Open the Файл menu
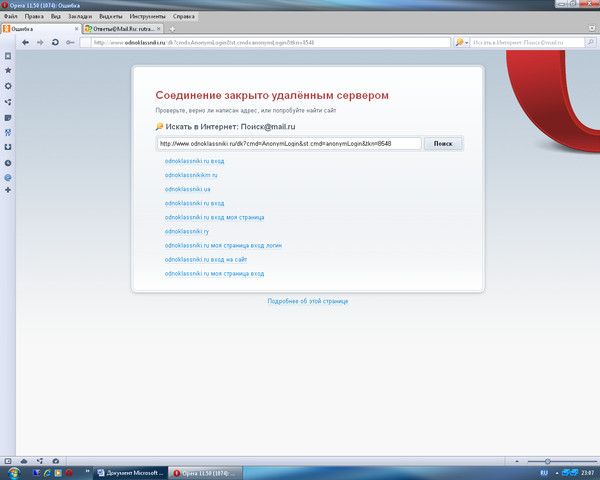The image size is (600, 480). pos(11,16)
